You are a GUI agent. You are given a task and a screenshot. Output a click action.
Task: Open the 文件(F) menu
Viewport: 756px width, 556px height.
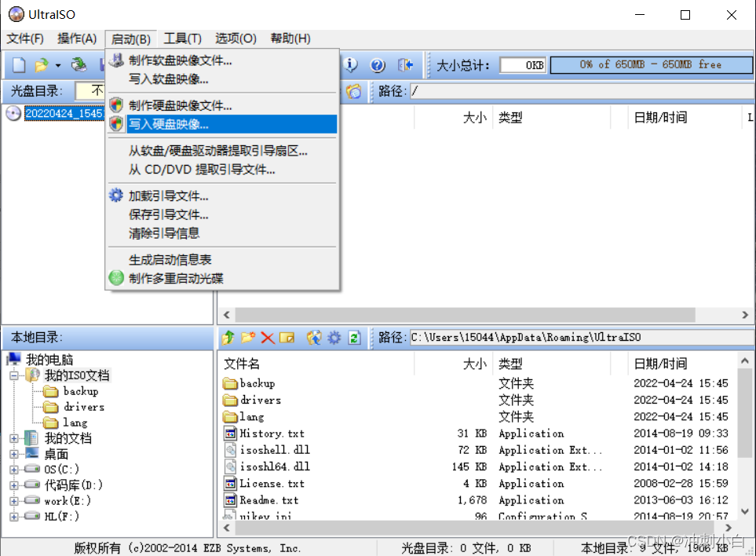[x=25, y=38]
